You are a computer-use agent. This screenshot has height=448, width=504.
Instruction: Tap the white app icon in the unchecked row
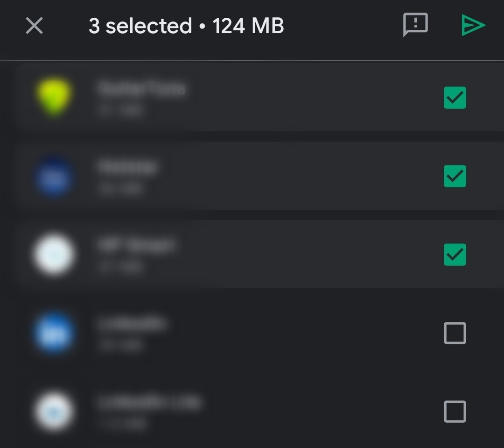[x=54, y=412]
